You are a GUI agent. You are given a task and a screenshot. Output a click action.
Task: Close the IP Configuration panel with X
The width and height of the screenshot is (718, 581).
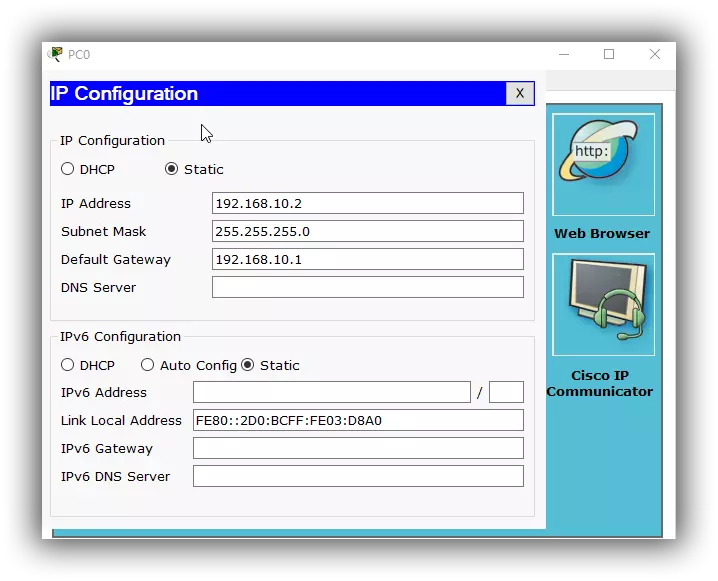519,94
